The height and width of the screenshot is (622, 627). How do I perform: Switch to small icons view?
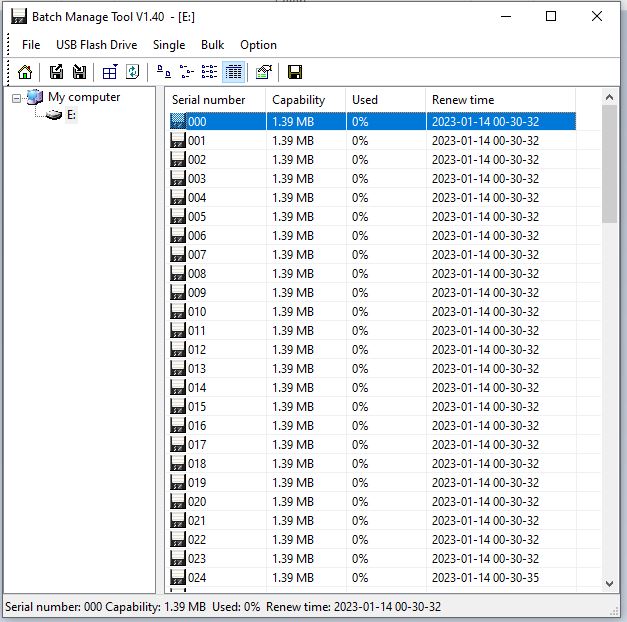point(186,72)
